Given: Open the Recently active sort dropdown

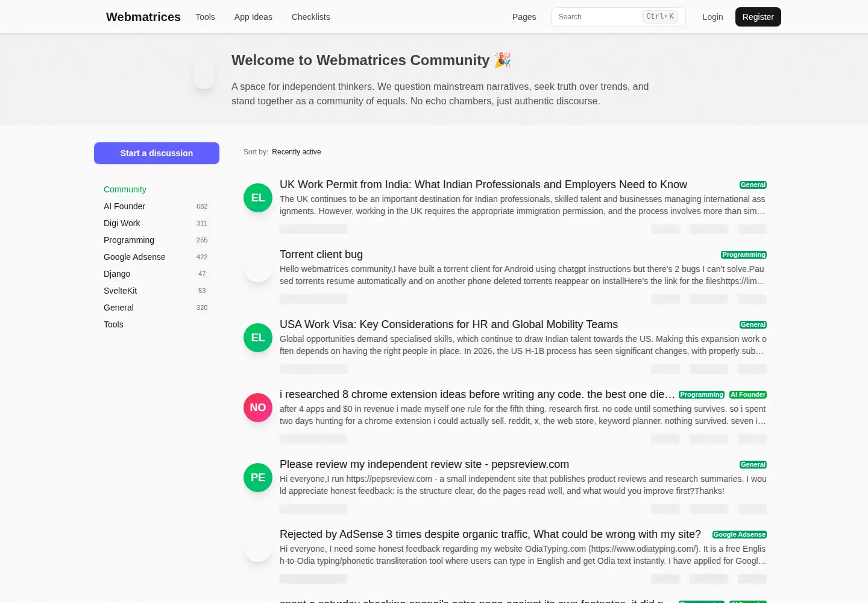Looking at the screenshot, I should point(297,152).
